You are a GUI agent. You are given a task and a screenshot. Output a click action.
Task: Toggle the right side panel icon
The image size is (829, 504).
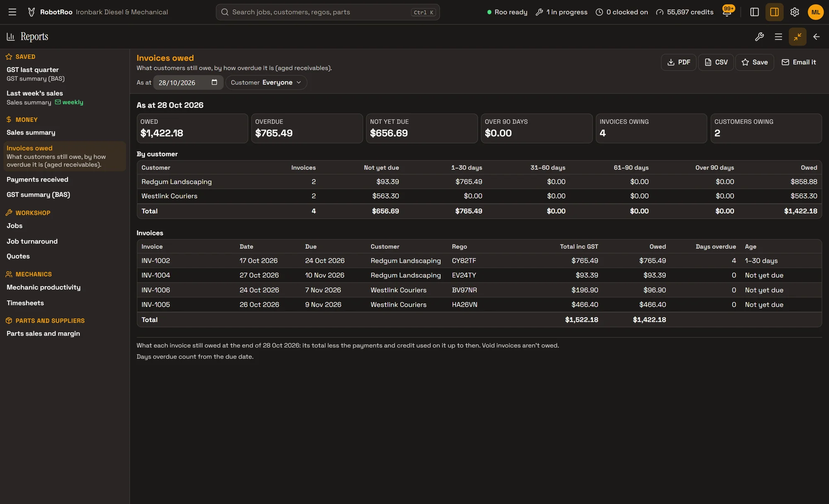(x=774, y=12)
